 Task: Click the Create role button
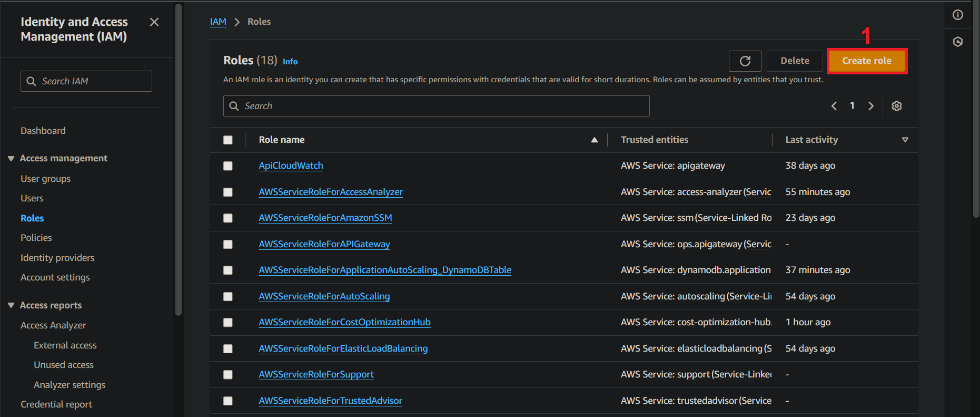[x=866, y=61]
